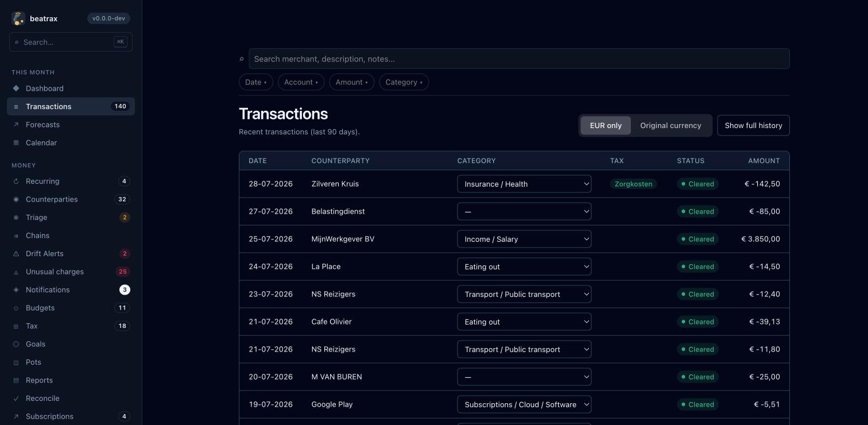
Task: Navigate to Counterparties
Action: click(x=71, y=199)
